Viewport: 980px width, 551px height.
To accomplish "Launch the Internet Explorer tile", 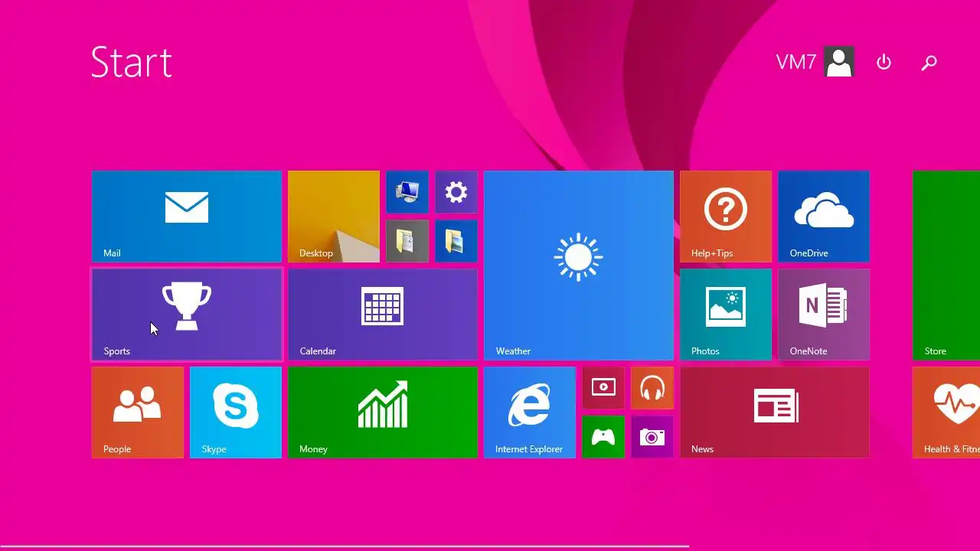I will tap(530, 412).
